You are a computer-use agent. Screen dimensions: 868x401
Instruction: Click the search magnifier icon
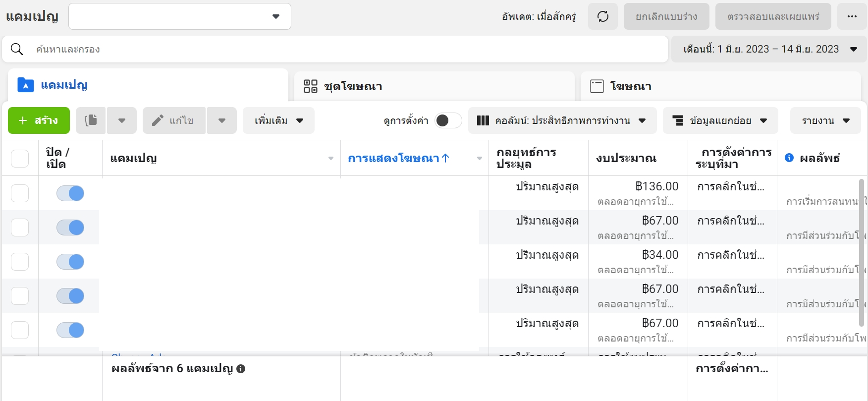point(17,49)
